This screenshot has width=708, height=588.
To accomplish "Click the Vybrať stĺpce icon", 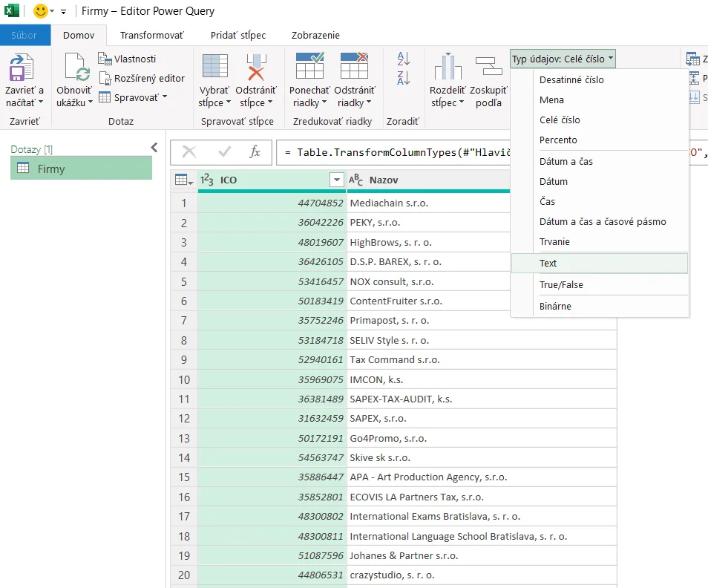I will point(215,66).
